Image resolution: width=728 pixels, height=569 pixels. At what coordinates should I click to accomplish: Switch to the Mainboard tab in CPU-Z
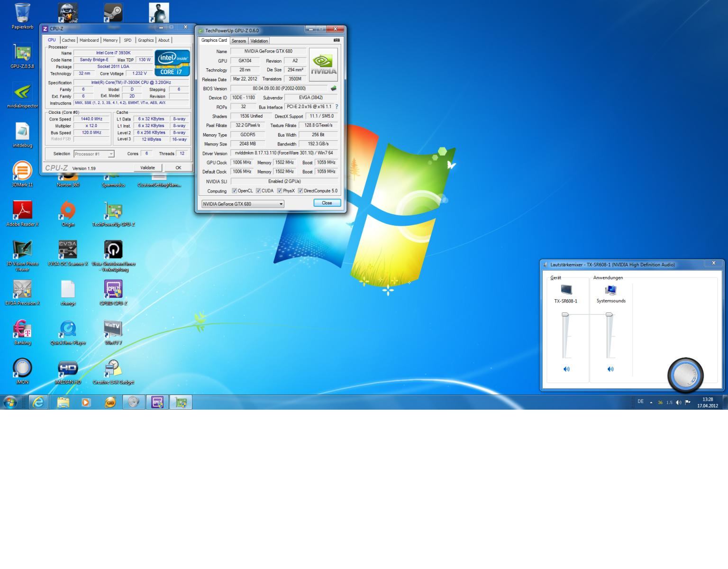tap(89, 40)
